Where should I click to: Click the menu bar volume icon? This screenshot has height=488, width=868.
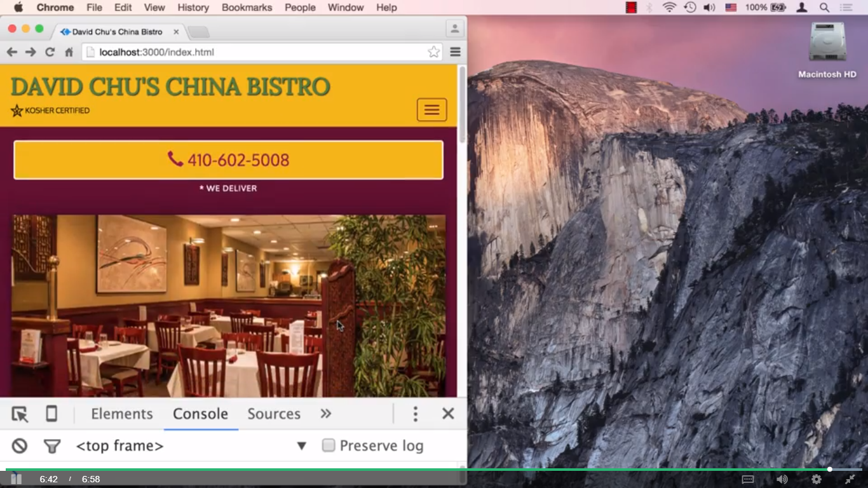click(x=710, y=8)
